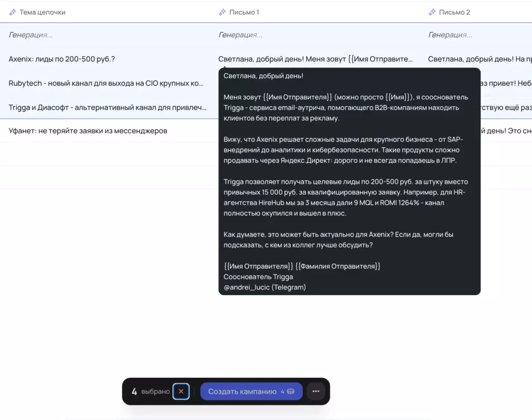Click the paragraph 'Как думаете, это может быть актуально'
Screen dimensions: 532x420
[x=338, y=240]
